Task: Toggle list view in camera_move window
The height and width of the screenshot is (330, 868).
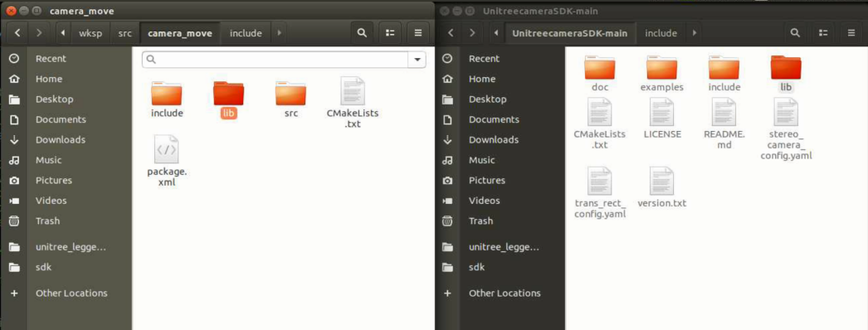Action: (x=390, y=33)
